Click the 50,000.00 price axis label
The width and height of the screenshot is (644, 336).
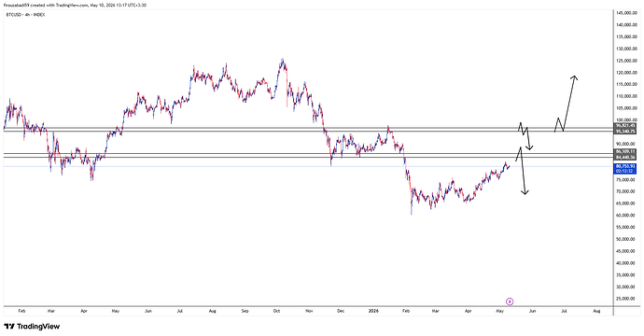626,239
